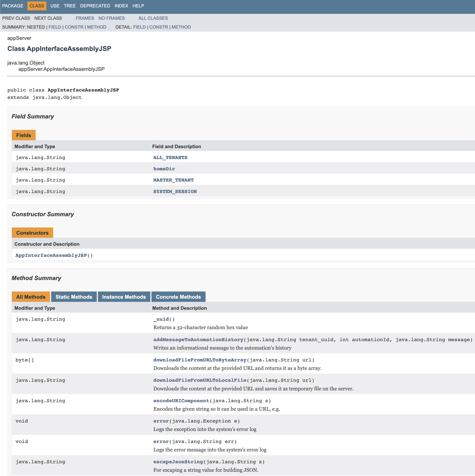The width and height of the screenshot is (475, 476).
Task: Open the PACKAGE navigation link
Action: tap(13, 6)
